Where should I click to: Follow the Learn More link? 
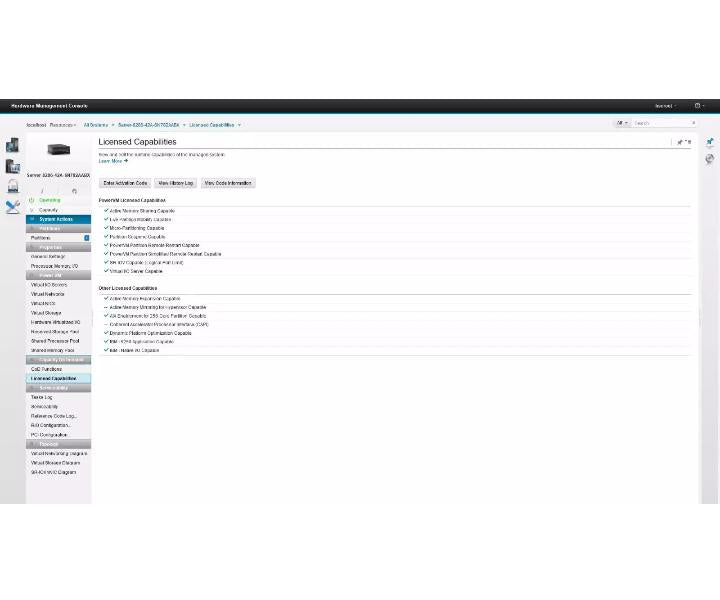click(111, 161)
